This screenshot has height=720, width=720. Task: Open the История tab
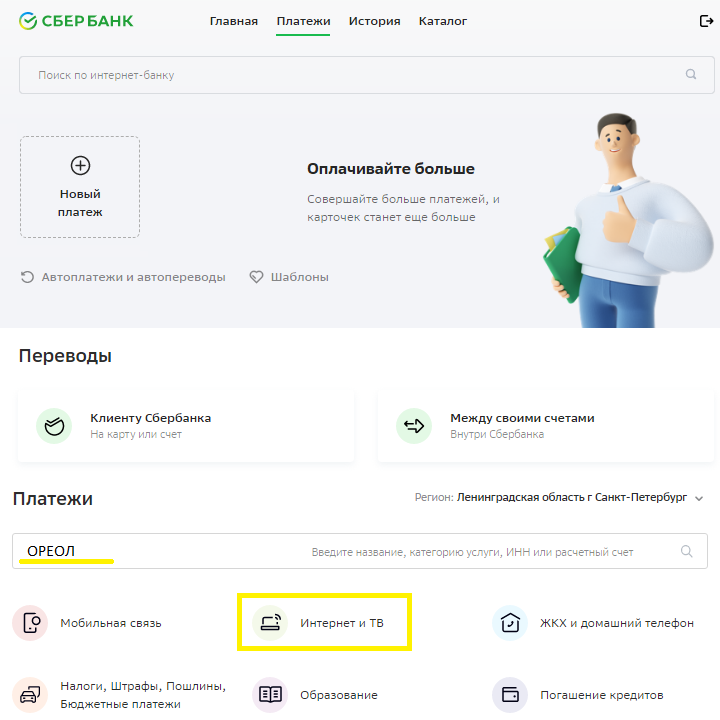tap(374, 21)
